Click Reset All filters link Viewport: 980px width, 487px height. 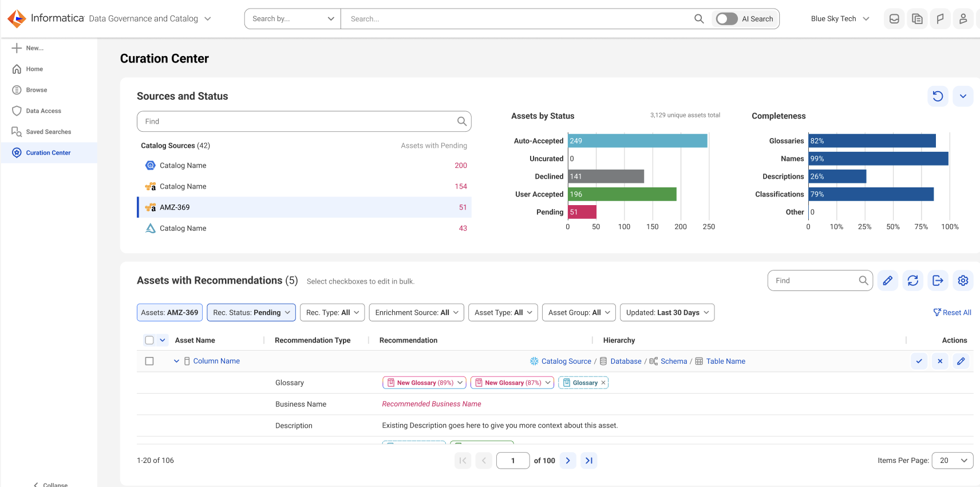tap(952, 313)
